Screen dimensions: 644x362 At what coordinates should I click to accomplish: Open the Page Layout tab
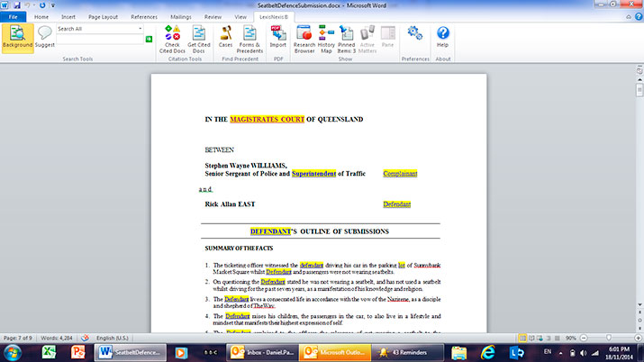(103, 17)
